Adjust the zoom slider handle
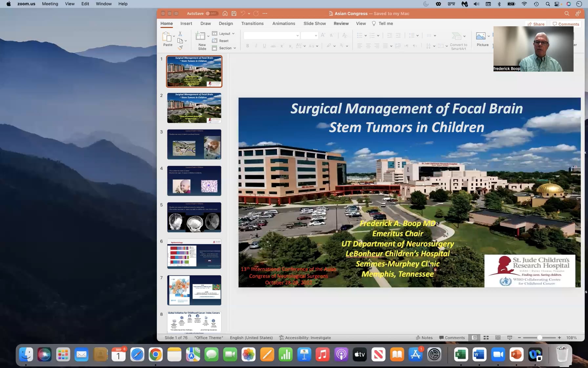The height and width of the screenshot is (368, 588). click(539, 337)
